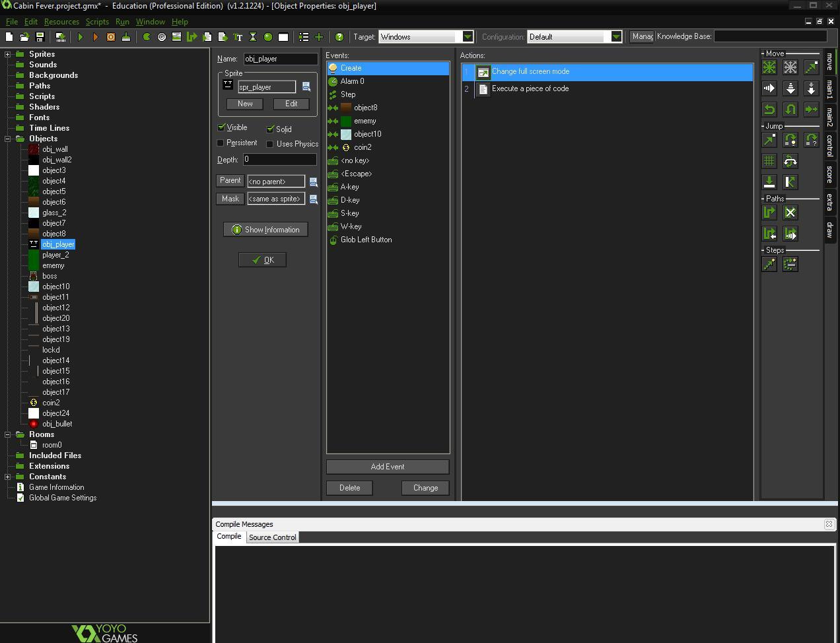The width and height of the screenshot is (840, 643).
Task: Open the Scripts menu
Action: pos(97,22)
